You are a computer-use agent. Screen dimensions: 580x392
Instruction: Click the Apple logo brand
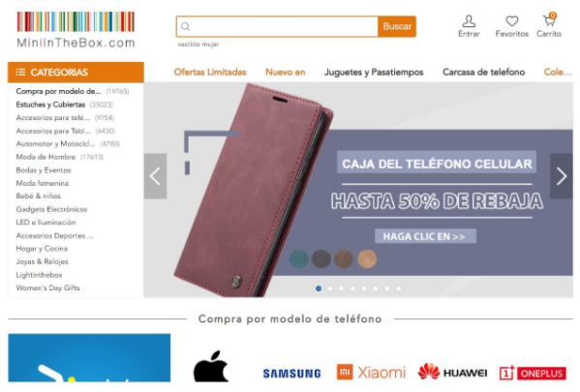pyautogui.click(x=211, y=366)
